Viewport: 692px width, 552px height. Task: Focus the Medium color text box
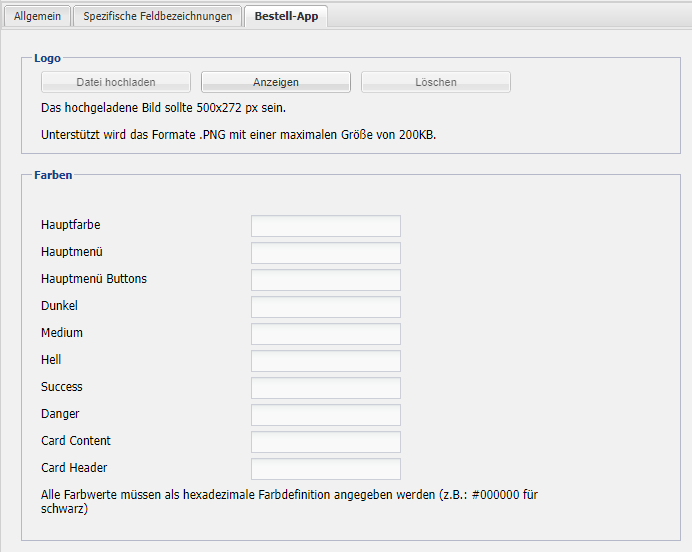[325, 333]
